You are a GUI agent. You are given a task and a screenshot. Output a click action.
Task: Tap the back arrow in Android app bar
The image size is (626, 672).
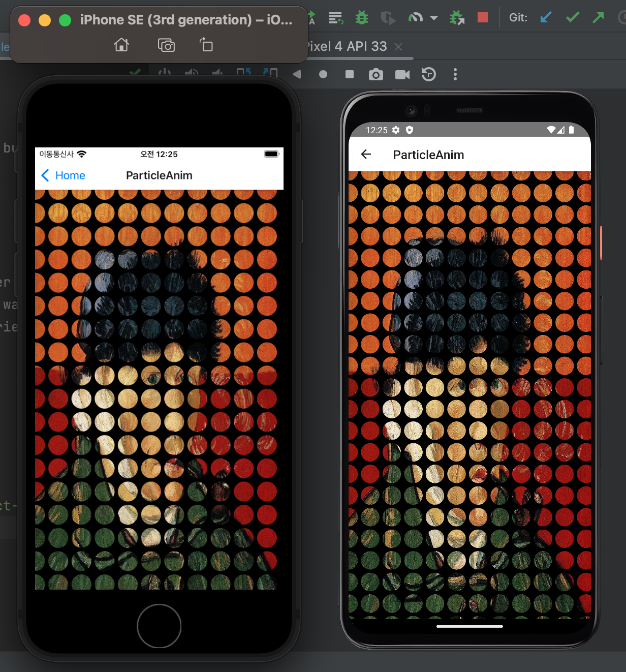(x=366, y=155)
